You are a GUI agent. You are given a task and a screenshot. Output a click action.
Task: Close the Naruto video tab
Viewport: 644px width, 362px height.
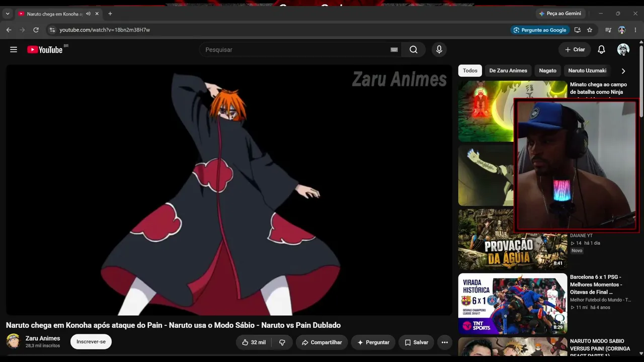click(x=97, y=14)
